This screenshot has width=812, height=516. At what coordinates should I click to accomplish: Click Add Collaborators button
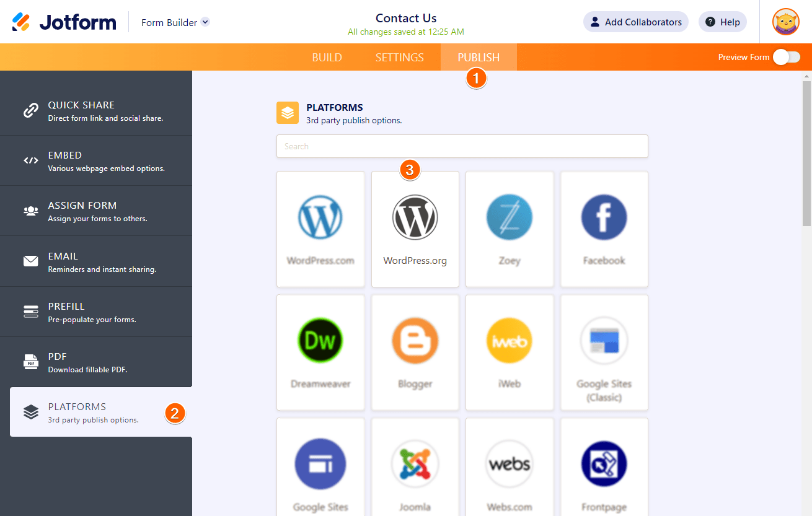[636, 22]
